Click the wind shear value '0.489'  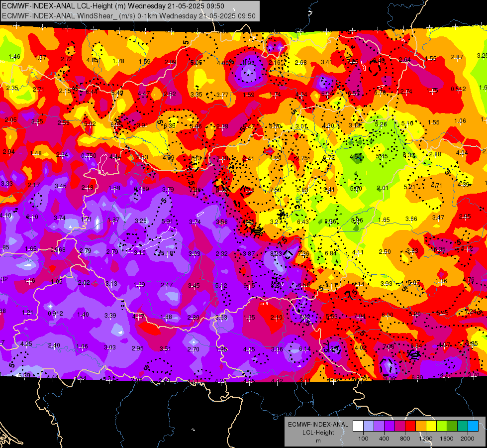click(141, 189)
